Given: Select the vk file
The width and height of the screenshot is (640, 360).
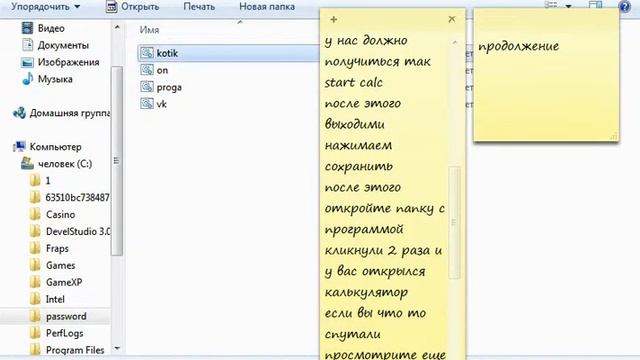Looking at the screenshot, I should (x=162, y=104).
